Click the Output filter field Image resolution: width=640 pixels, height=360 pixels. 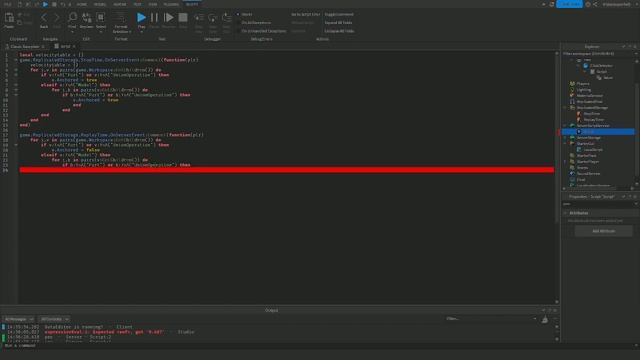491,319
